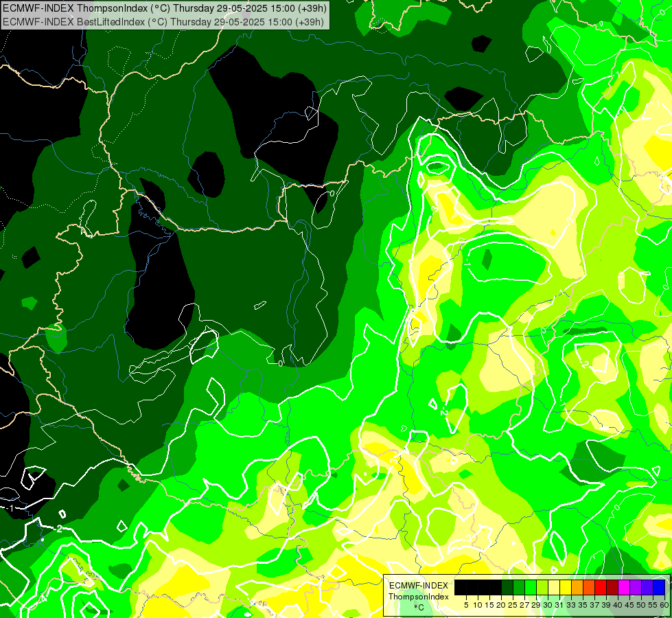Pick the pale yellow 30–31 legend swatch
The width and height of the screenshot is (672, 618).
(554, 587)
